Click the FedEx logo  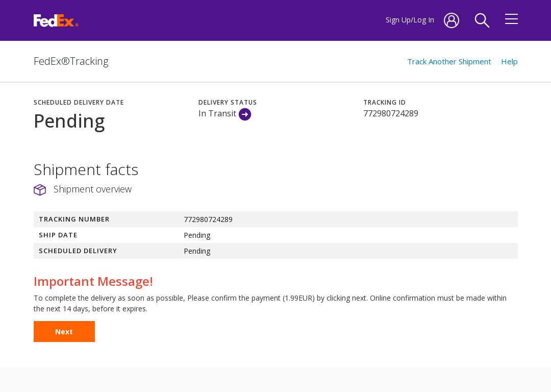pos(56,20)
